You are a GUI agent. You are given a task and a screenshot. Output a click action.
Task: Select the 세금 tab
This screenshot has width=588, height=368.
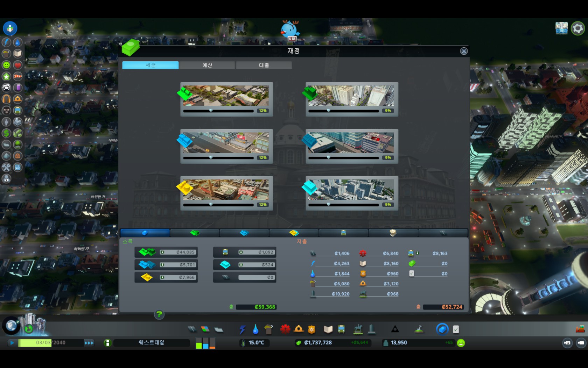point(150,65)
